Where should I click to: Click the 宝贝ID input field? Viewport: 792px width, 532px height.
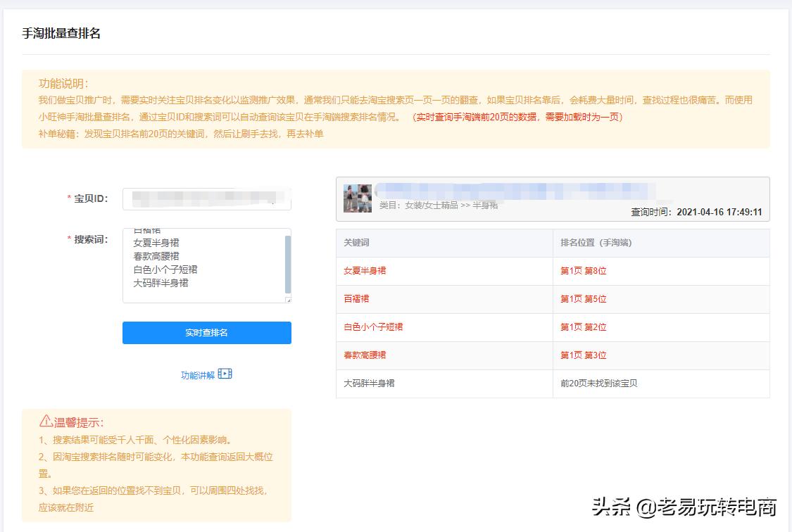tap(206, 198)
